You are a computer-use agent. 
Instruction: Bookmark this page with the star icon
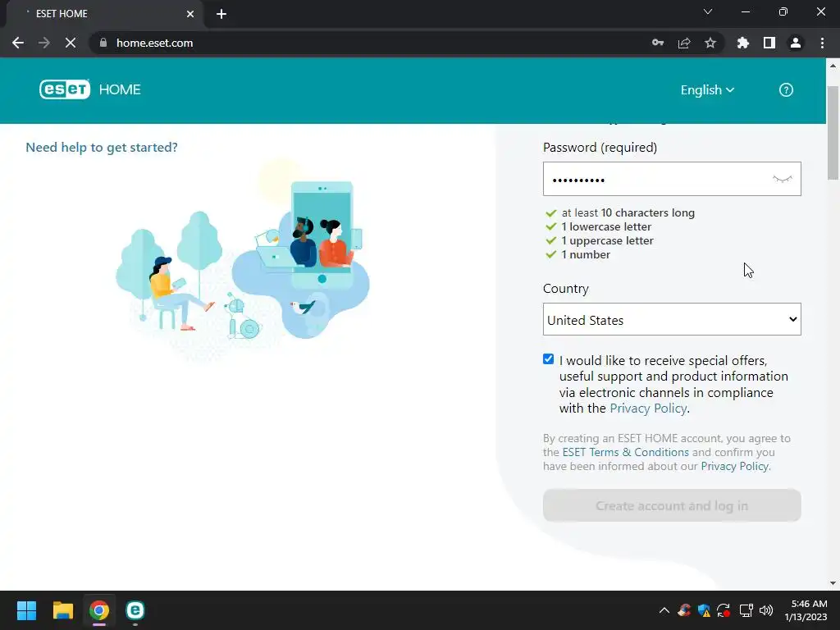[710, 43]
